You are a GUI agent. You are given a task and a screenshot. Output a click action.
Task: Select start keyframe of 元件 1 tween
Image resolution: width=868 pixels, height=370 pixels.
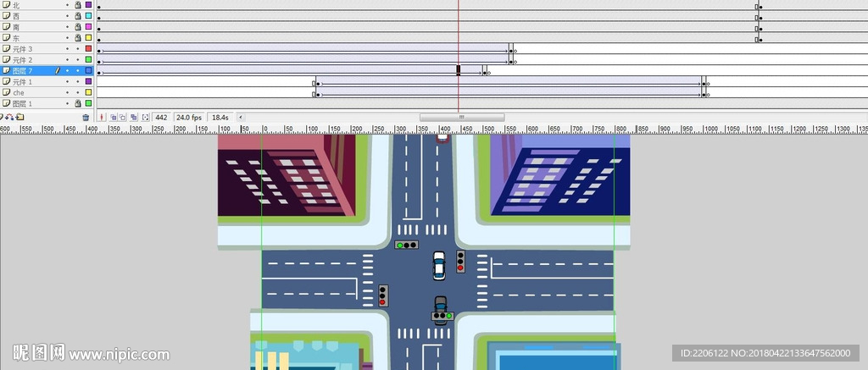click(317, 82)
